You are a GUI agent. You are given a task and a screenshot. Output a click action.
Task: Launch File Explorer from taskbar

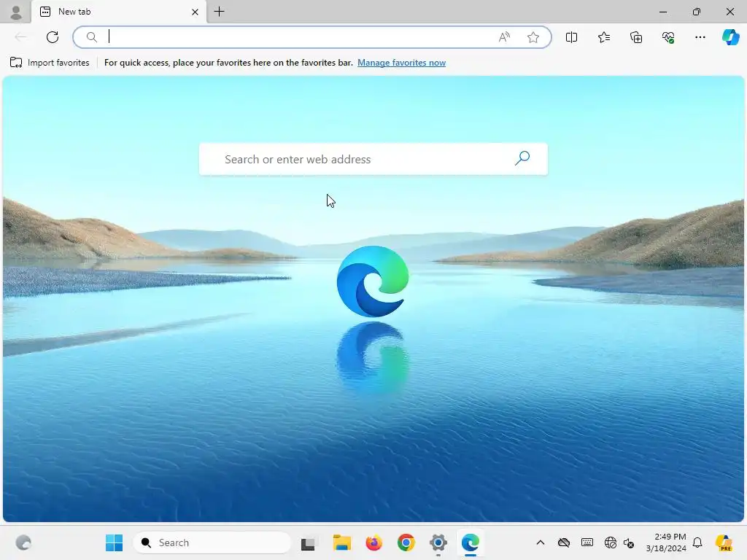click(341, 542)
